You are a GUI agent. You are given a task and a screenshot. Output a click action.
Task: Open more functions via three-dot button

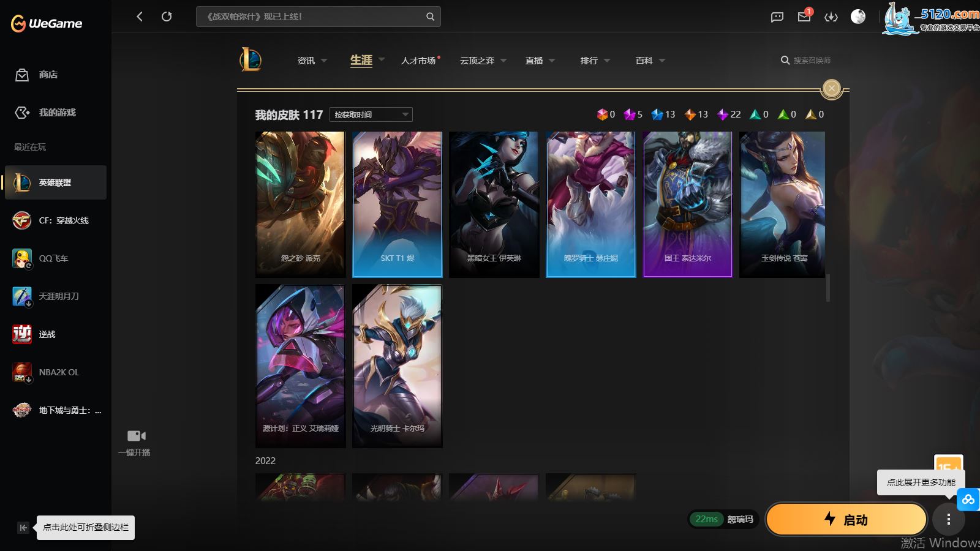pyautogui.click(x=949, y=520)
